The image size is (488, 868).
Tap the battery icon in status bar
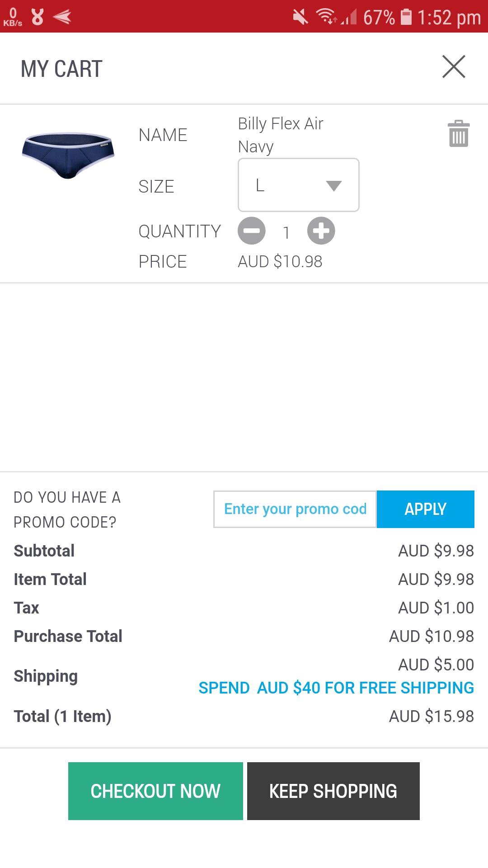point(406,17)
